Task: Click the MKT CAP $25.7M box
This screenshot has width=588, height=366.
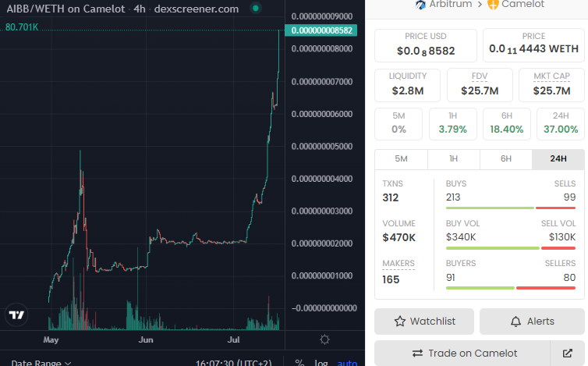Action: 551,85
